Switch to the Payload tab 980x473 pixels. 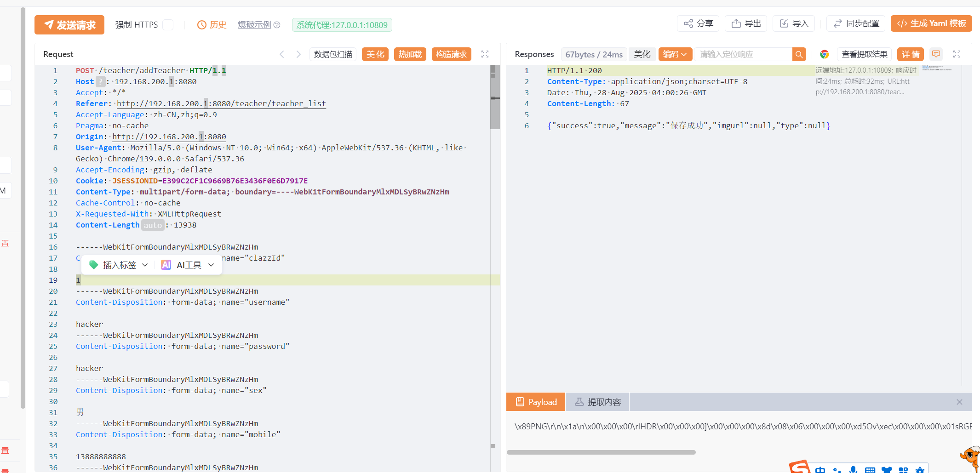[536, 402]
